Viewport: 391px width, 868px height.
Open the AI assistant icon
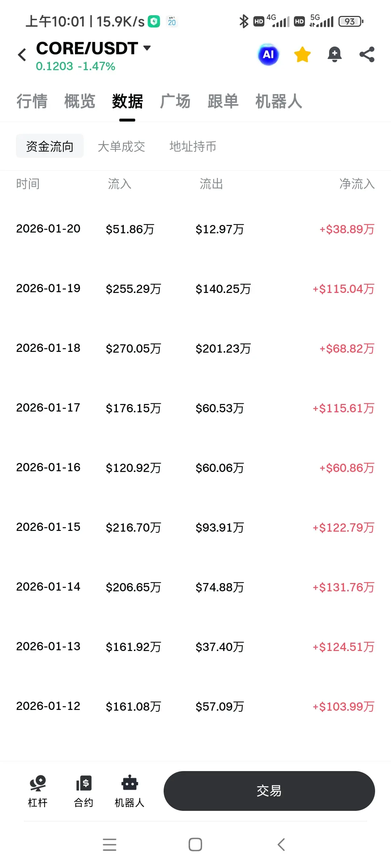pyautogui.click(x=268, y=55)
